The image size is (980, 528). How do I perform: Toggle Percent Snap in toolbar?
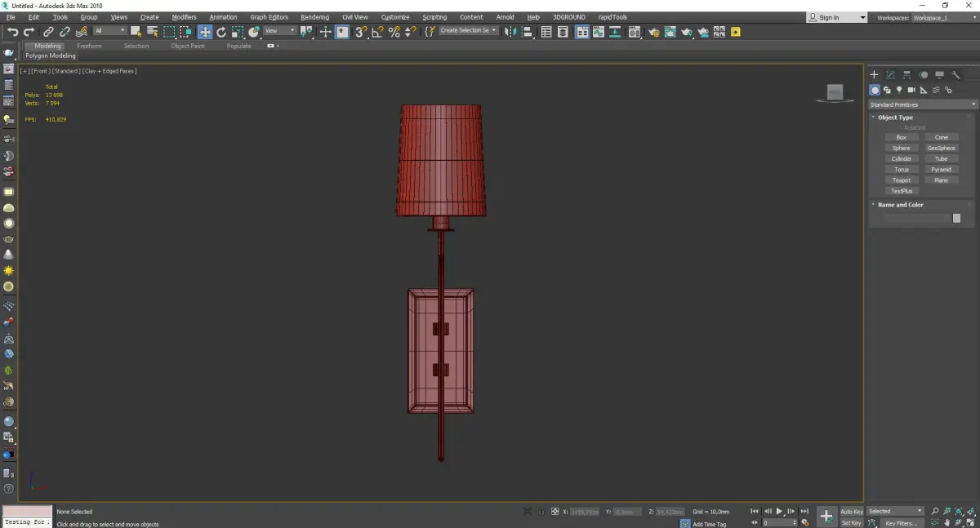click(x=394, y=32)
